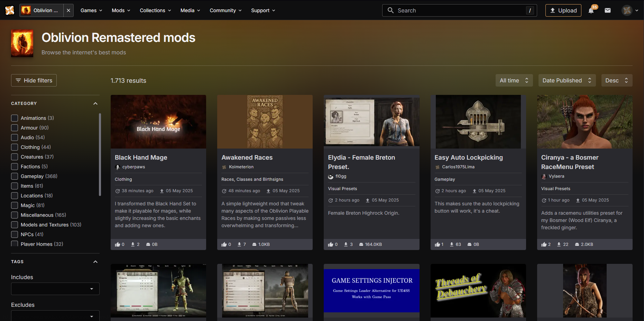This screenshot has width=644, height=321.
Task: Open the user avatar menu
Action: point(630,10)
